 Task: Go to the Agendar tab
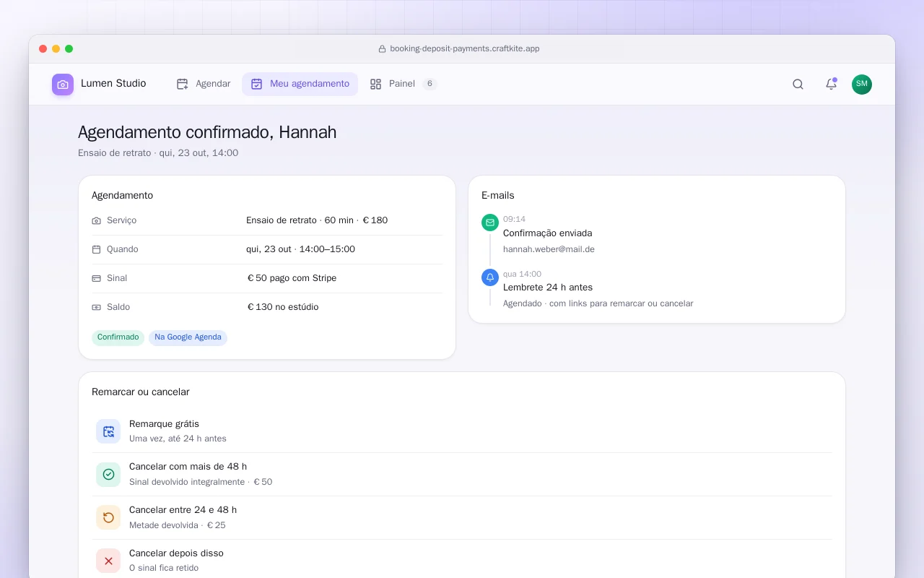pyautogui.click(x=204, y=84)
